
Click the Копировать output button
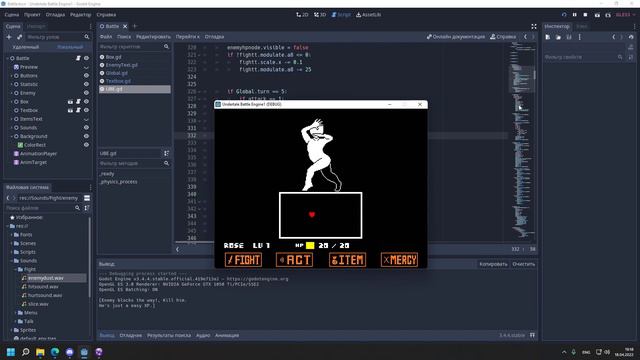click(493, 264)
